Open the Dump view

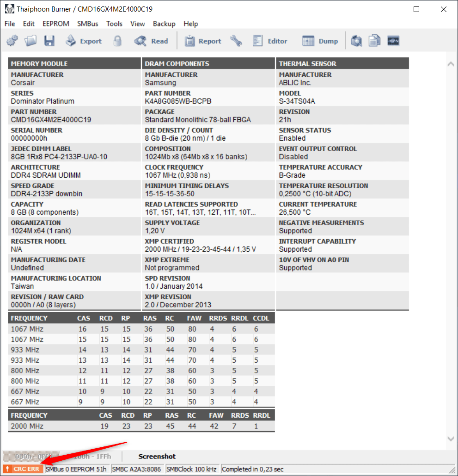320,41
